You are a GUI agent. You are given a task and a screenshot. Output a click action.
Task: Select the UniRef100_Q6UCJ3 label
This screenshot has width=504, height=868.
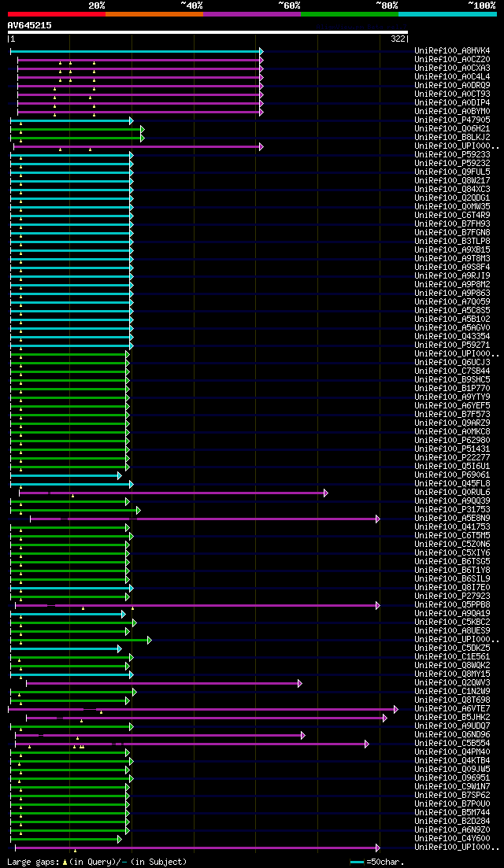[452, 363]
